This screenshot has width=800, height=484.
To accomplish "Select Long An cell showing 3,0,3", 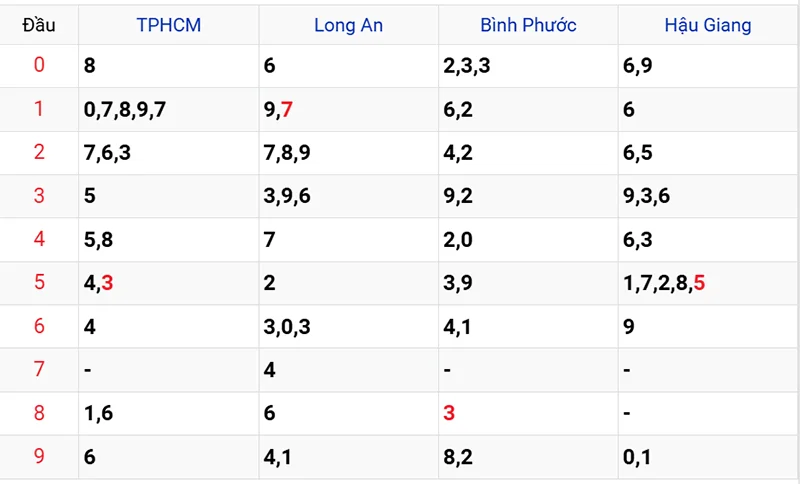I will [288, 326].
